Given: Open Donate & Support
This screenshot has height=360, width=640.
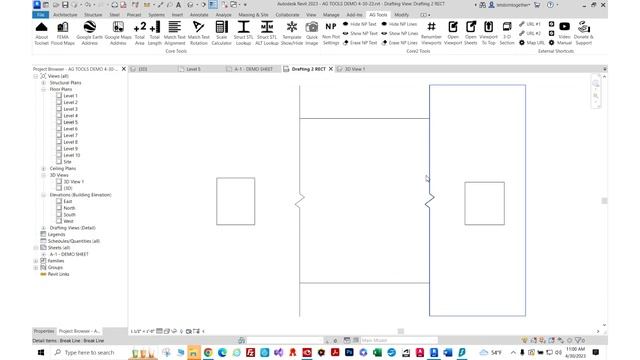Looking at the screenshot, I should (584, 33).
